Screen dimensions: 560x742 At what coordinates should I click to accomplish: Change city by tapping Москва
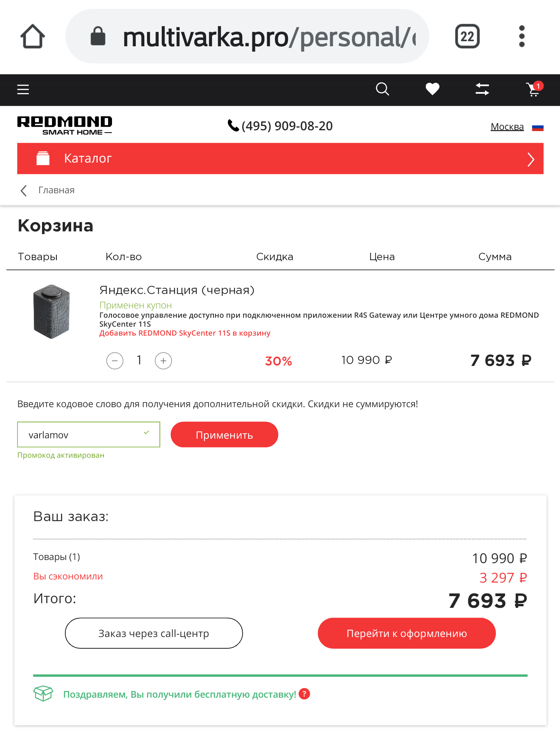[x=507, y=127]
